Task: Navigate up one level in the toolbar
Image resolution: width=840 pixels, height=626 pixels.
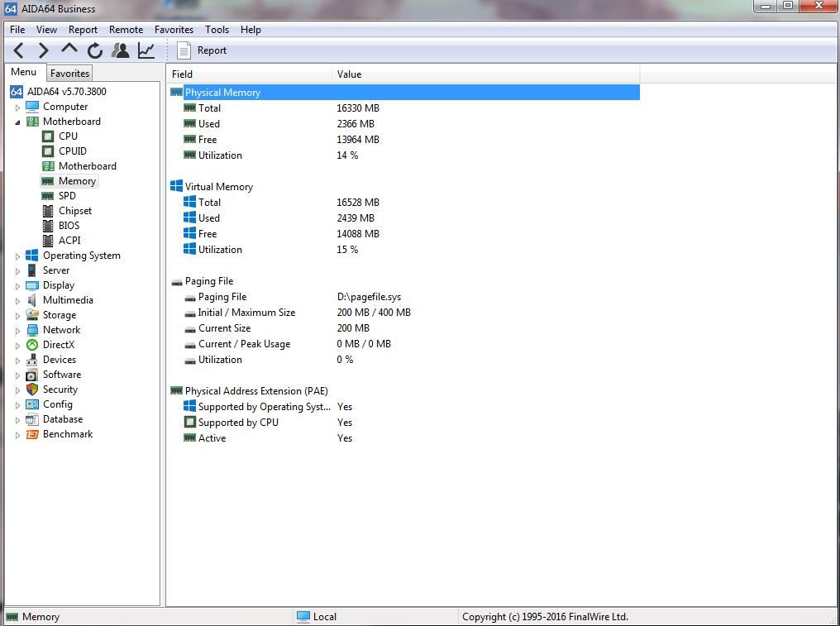Action: click(69, 50)
